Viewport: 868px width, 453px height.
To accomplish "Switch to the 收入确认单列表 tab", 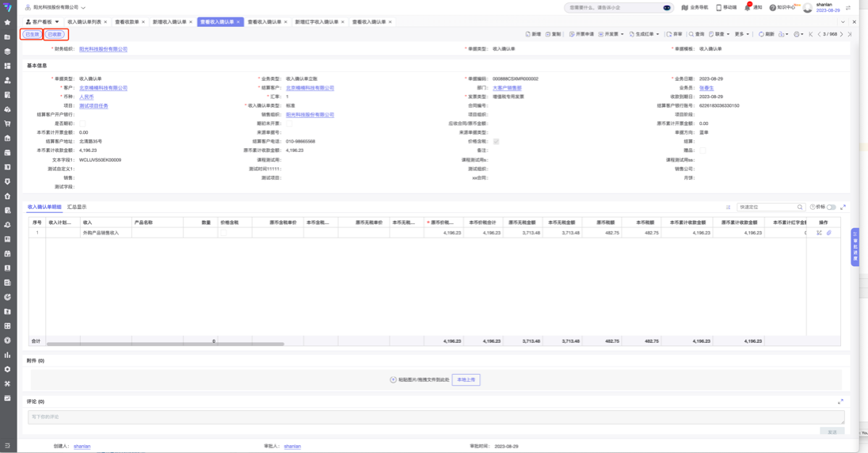I will pyautogui.click(x=84, y=22).
